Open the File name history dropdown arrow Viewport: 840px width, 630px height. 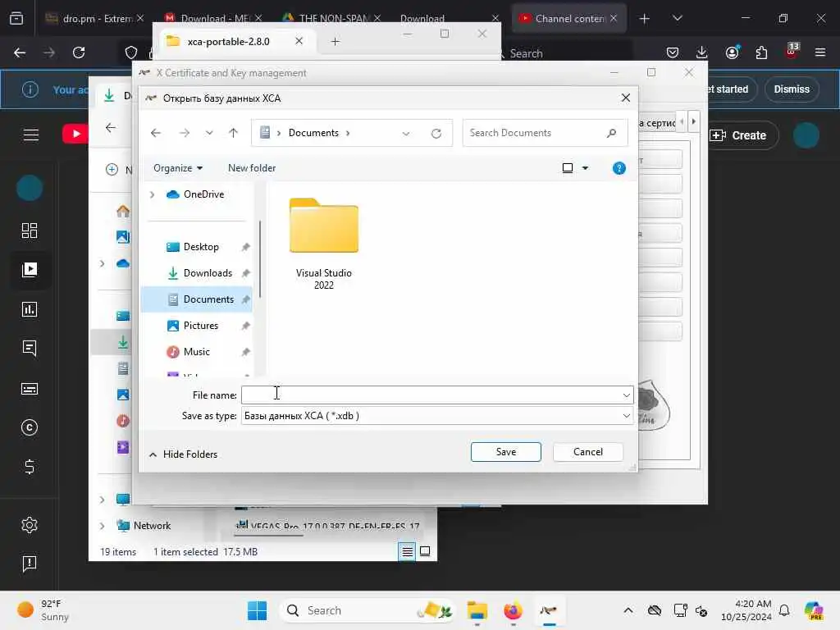pos(626,395)
